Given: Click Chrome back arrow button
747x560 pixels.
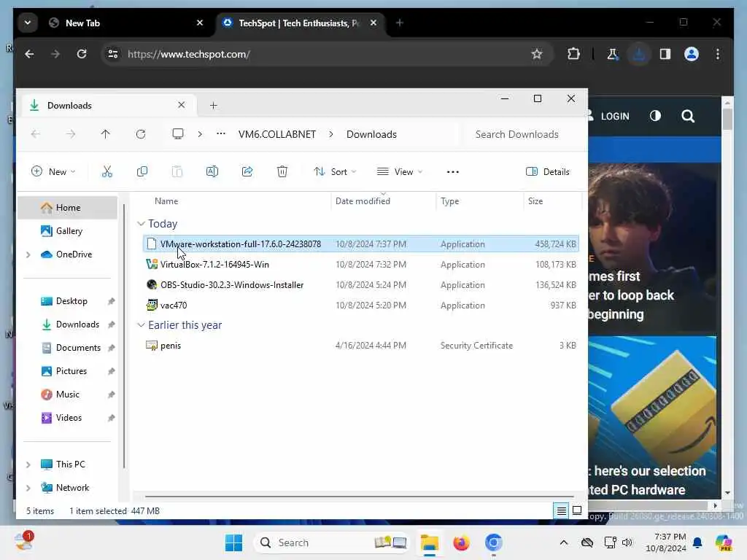Looking at the screenshot, I should pyautogui.click(x=29, y=54).
